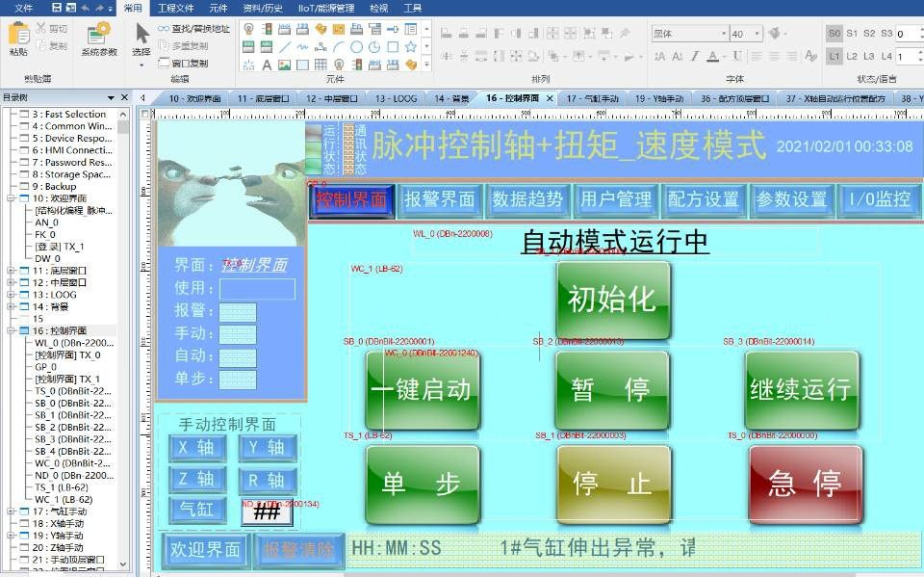Viewport: 924px width, 577px height.
Task: Click the label tag library icon
Action: 810,56
